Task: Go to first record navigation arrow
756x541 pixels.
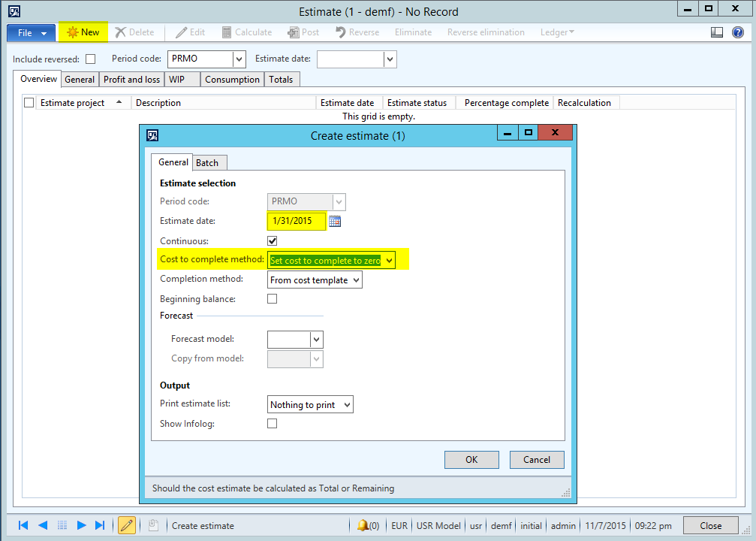Action: 23,525
